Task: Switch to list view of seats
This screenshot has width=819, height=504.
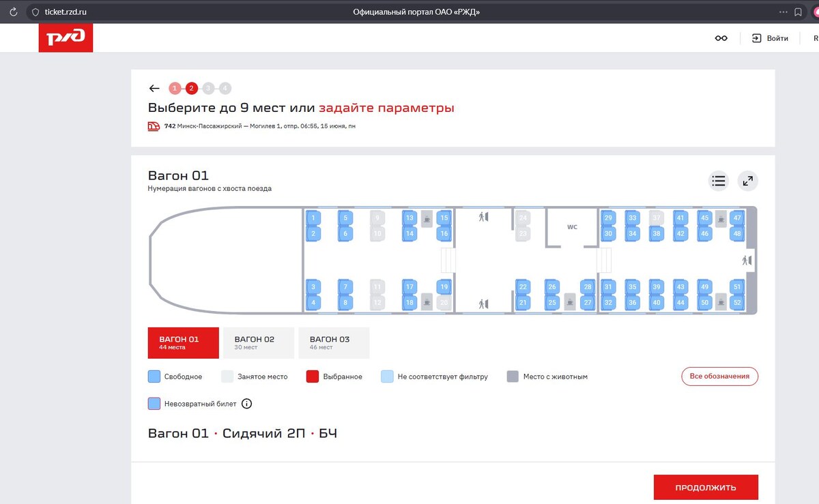Action: point(718,181)
